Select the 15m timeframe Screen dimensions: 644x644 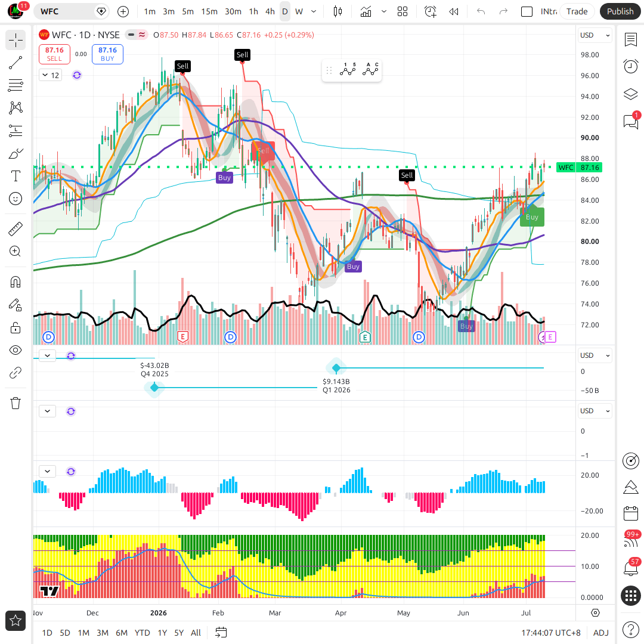click(x=209, y=11)
